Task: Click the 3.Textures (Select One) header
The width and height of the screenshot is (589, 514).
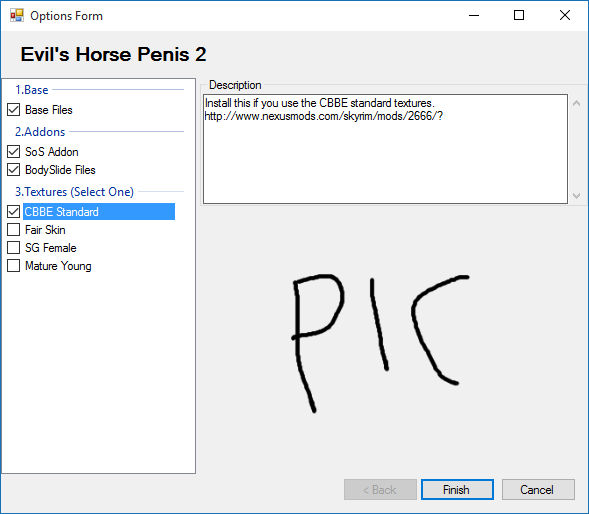Action: tap(74, 192)
